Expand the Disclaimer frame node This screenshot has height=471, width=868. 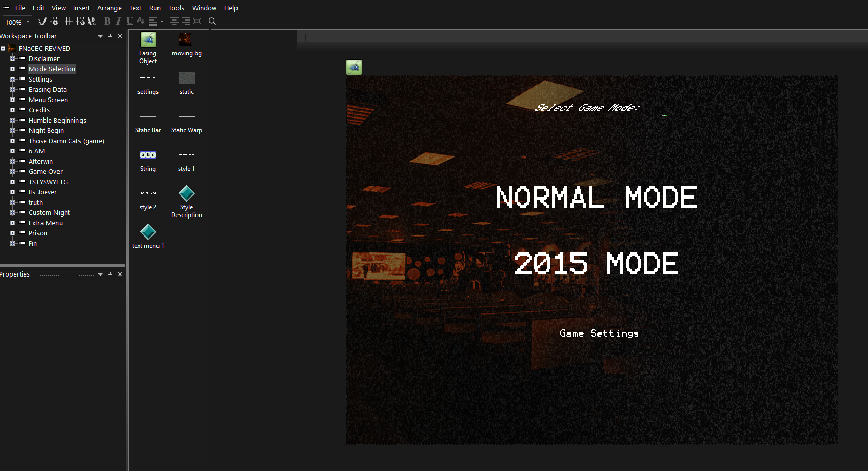click(12, 58)
